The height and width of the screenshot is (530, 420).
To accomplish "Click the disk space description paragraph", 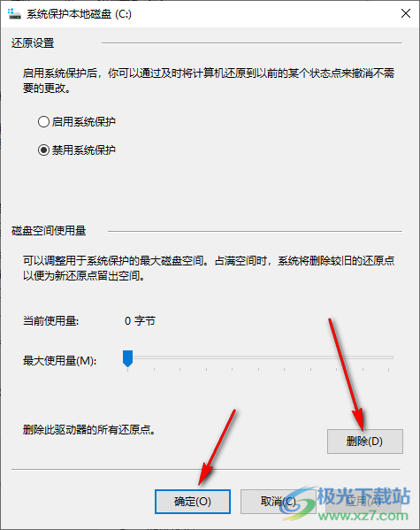I will pos(209,268).
